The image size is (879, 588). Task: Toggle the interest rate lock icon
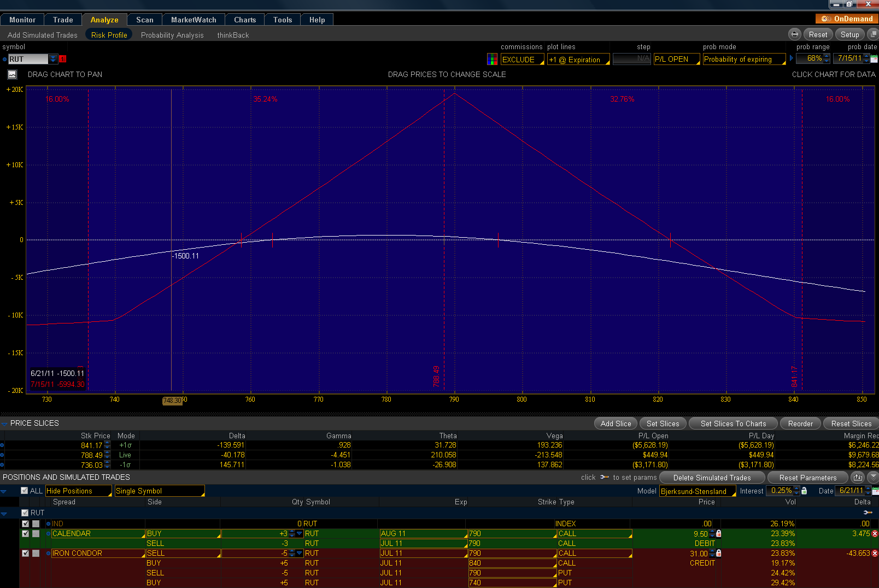[804, 491]
